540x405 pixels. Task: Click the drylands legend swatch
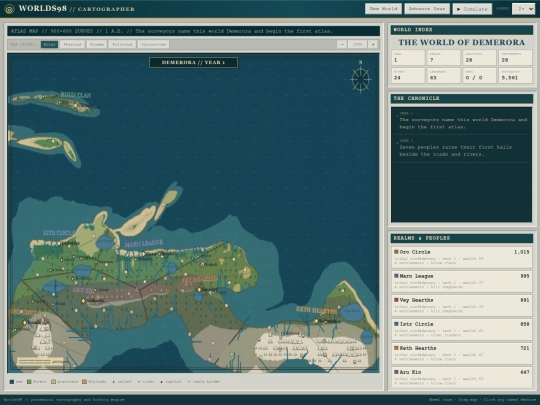coord(84,382)
